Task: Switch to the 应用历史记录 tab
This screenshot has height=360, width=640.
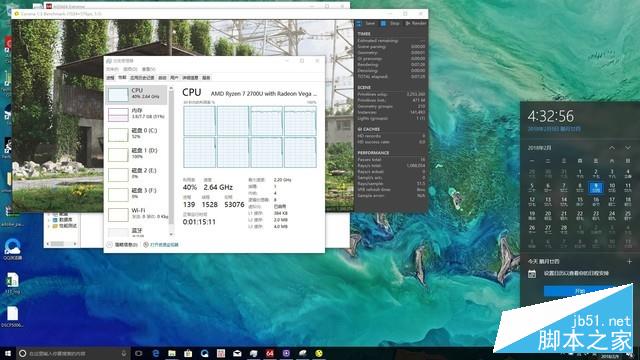Action: click(142, 78)
